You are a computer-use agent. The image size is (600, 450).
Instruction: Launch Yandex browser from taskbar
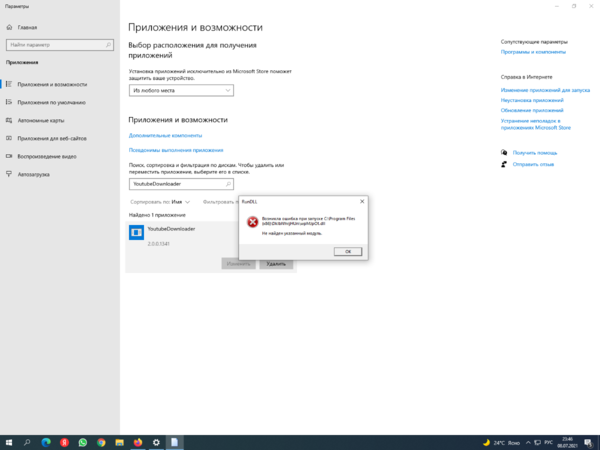pos(64,443)
